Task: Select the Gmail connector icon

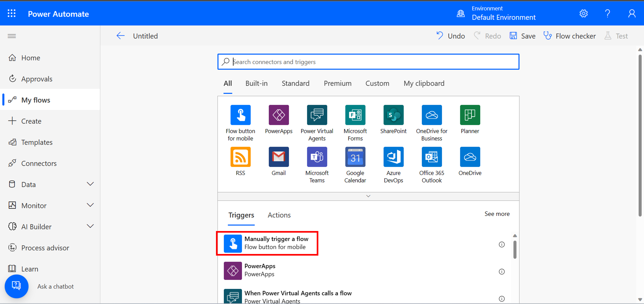Action: (x=279, y=157)
